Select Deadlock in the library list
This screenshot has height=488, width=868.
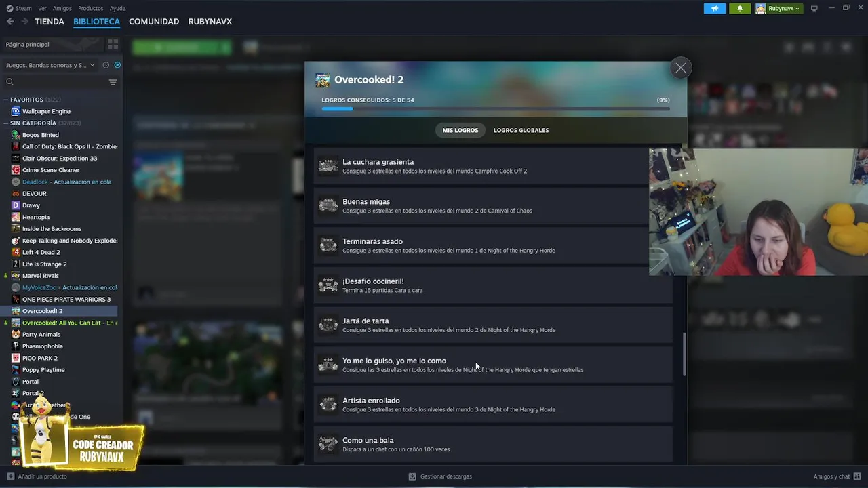(x=61, y=182)
